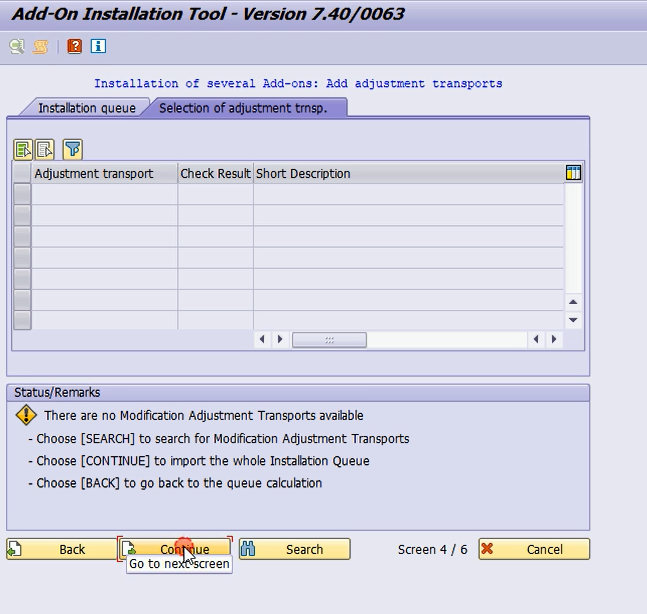Click the vertical scroll down arrow

click(573, 320)
